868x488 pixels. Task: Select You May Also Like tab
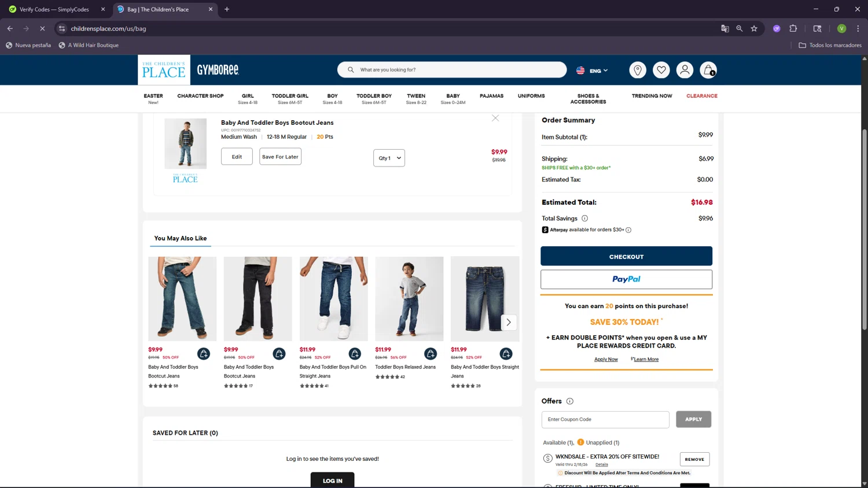pyautogui.click(x=180, y=238)
